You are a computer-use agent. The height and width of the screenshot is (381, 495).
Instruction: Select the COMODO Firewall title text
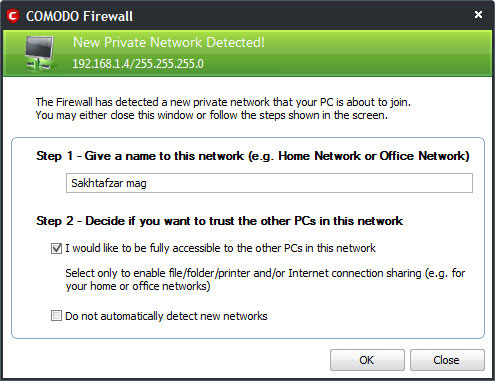click(79, 16)
